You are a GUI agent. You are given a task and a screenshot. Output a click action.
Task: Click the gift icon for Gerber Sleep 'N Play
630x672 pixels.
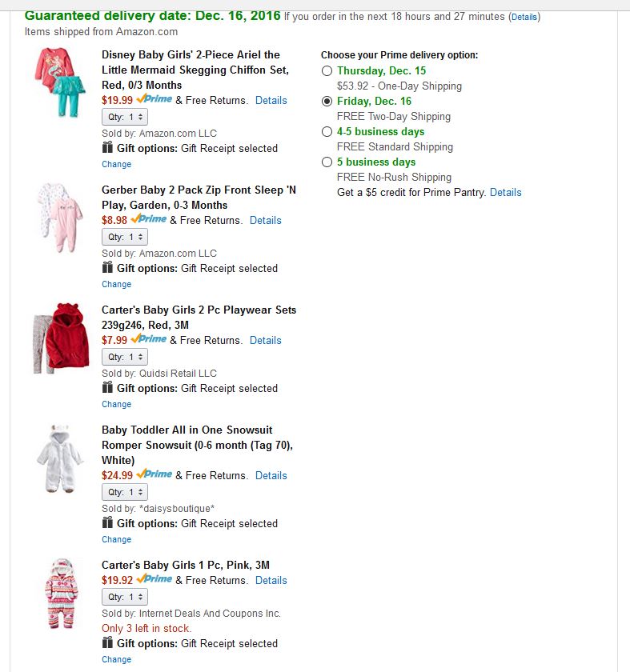coord(108,268)
